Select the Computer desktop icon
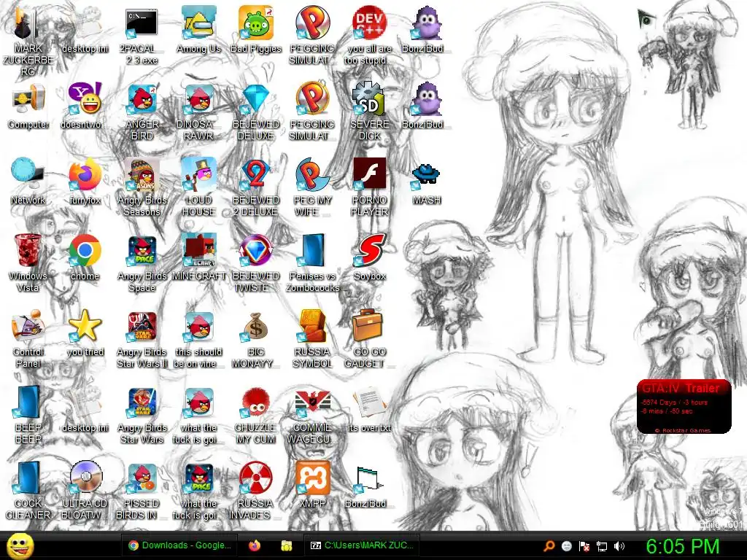 click(x=28, y=100)
